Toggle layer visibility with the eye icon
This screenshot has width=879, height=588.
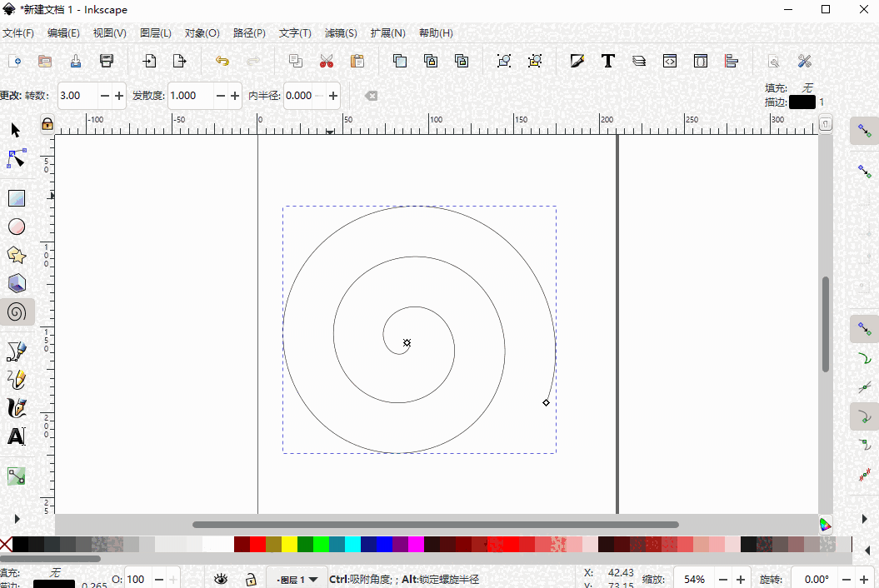click(220, 578)
